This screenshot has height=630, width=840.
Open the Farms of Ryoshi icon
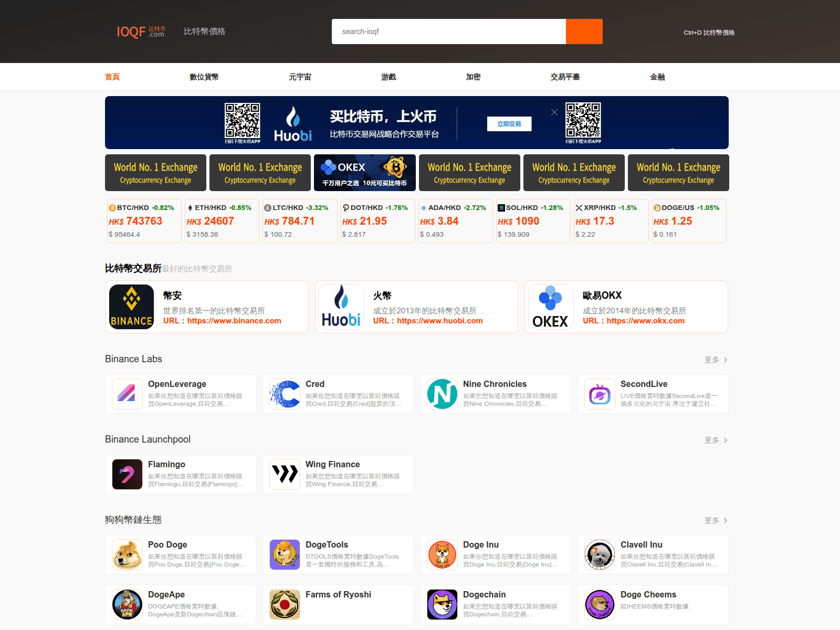coord(285,604)
